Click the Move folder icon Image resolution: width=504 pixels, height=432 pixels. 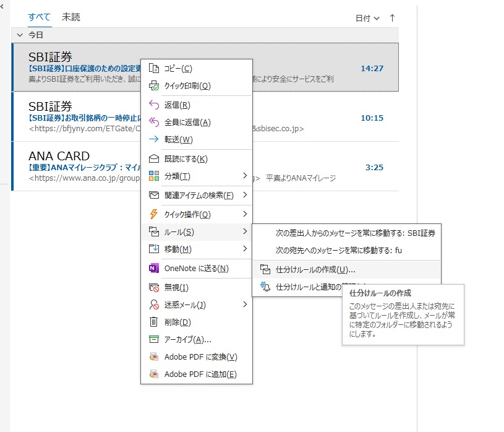[154, 249]
